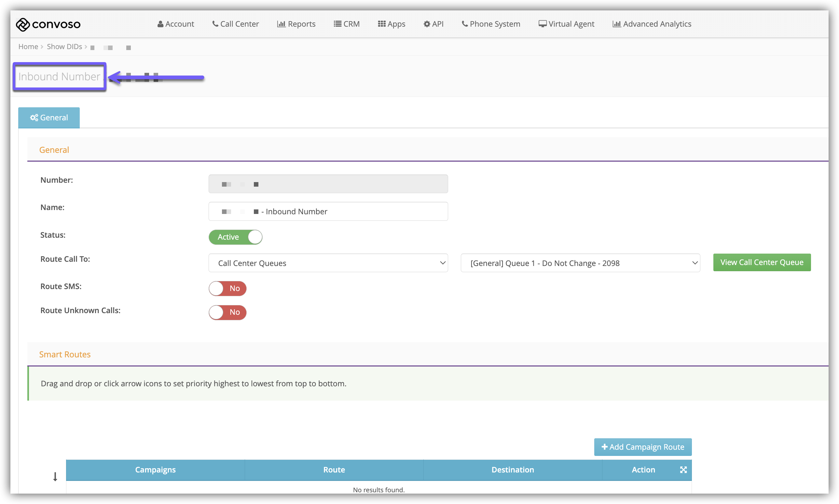The image size is (839, 504).
Task: Enable Route Unknown Calls toggle
Action: pos(227,312)
